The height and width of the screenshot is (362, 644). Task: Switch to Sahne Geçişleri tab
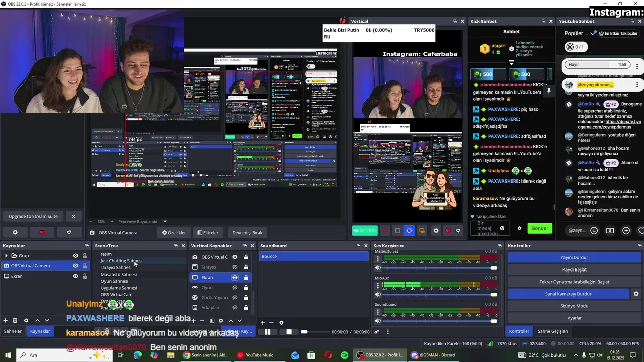(x=553, y=331)
